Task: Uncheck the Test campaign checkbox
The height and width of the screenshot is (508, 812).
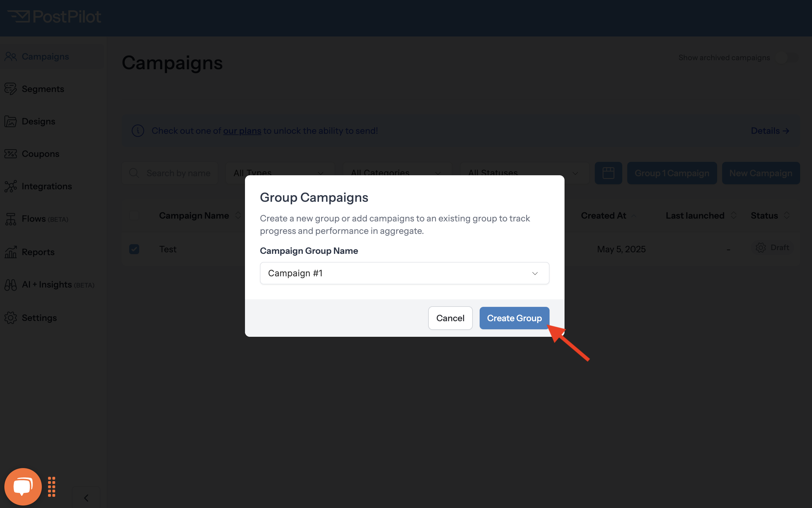Action: [x=134, y=249]
